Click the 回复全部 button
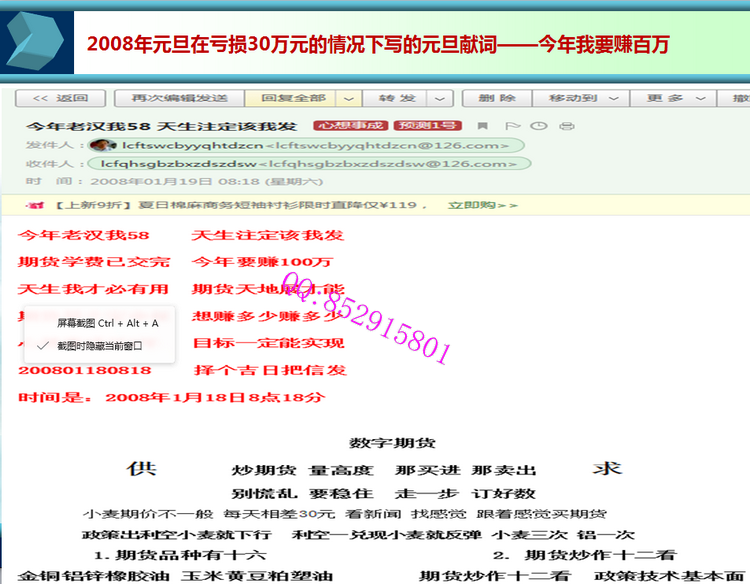 click(292, 98)
